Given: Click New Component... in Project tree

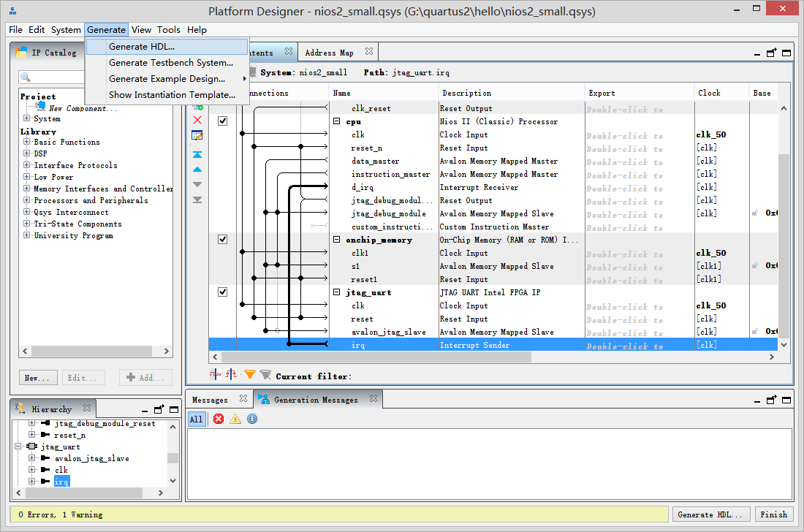Looking at the screenshot, I should click(x=83, y=108).
